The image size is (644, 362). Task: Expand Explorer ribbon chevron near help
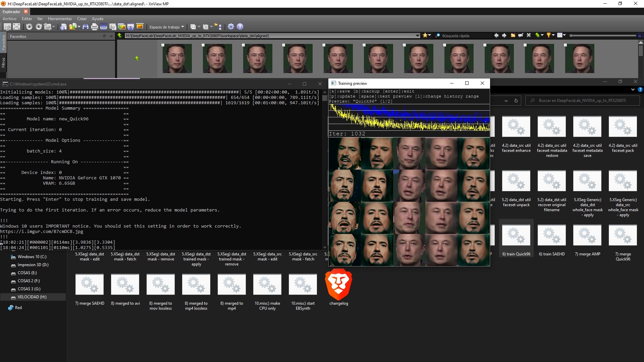coord(633,89)
